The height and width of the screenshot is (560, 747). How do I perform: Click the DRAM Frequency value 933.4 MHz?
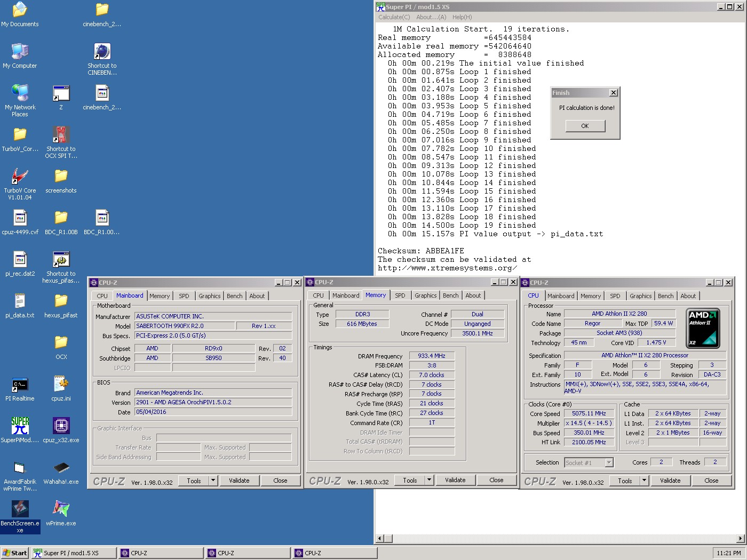click(432, 356)
